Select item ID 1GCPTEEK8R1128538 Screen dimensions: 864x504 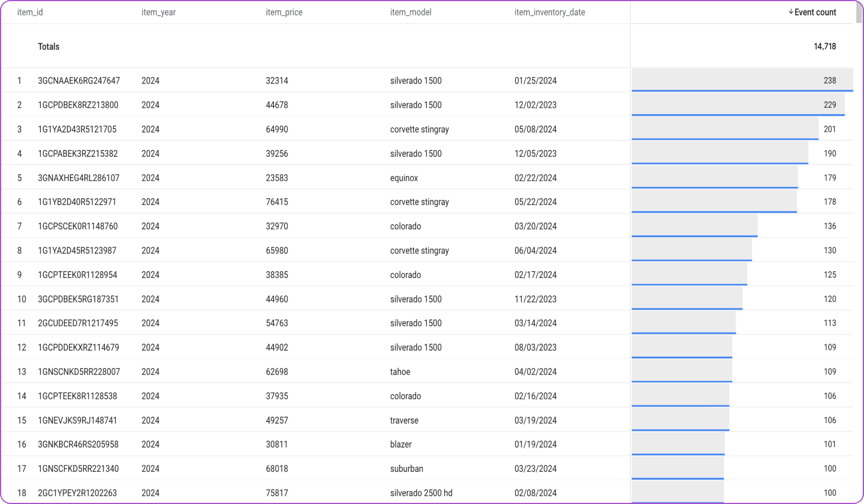coord(78,397)
